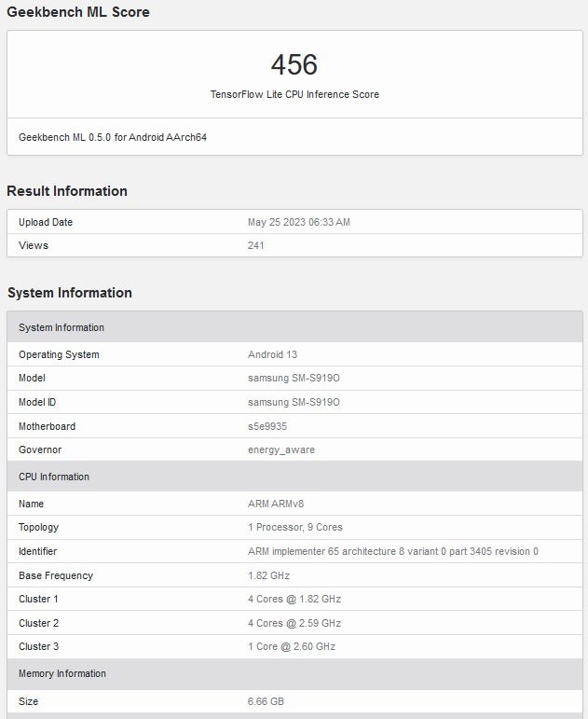588x719 pixels.
Task: Select the 1 Processor, 9 Cores value
Action: coord(295,527)
